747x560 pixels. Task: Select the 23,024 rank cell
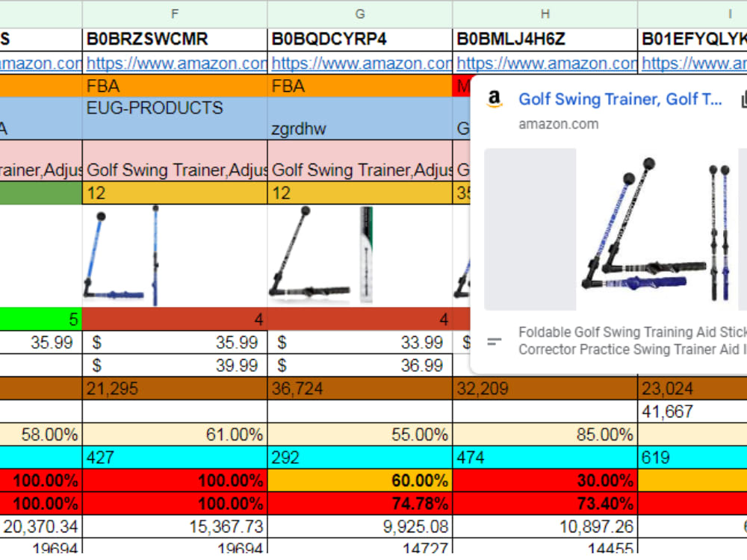(x=692, y=388)
